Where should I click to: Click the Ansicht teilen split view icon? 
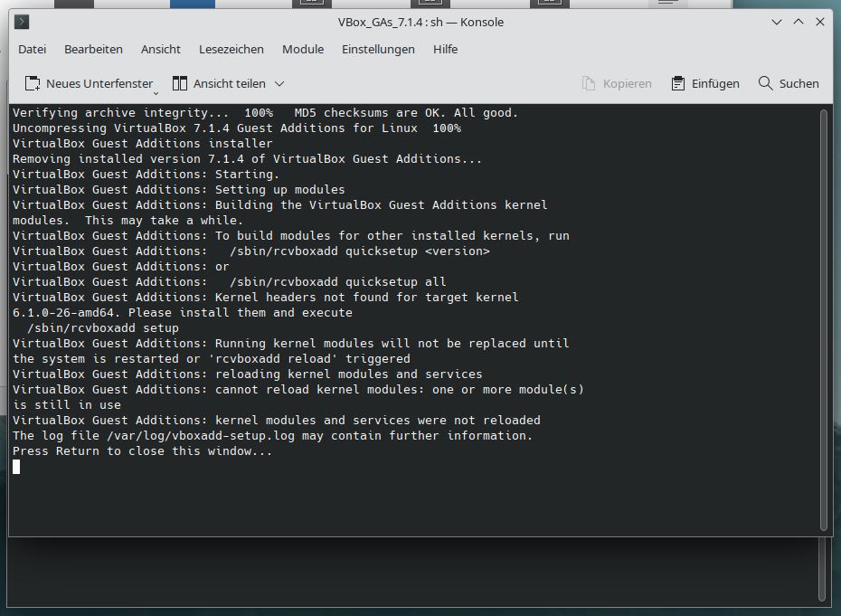point(180,84)
